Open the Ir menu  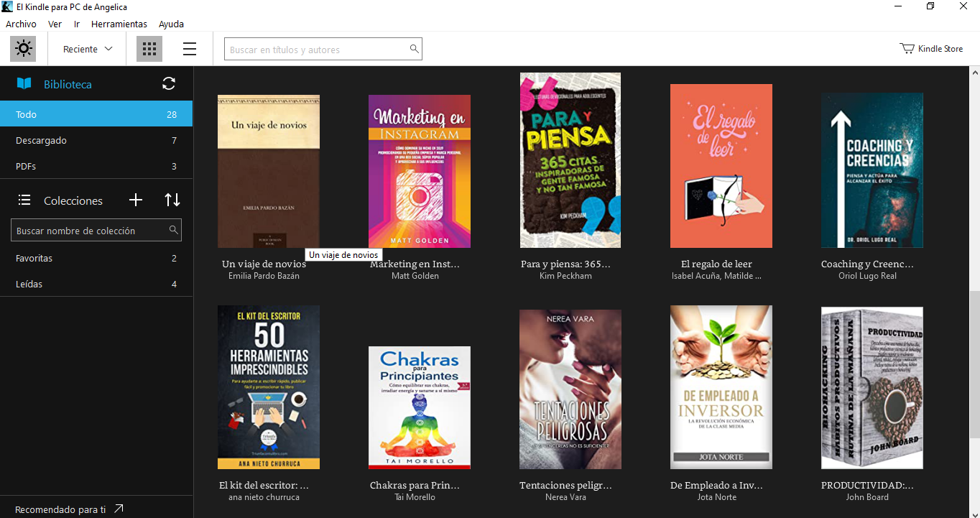click(77, 24)
